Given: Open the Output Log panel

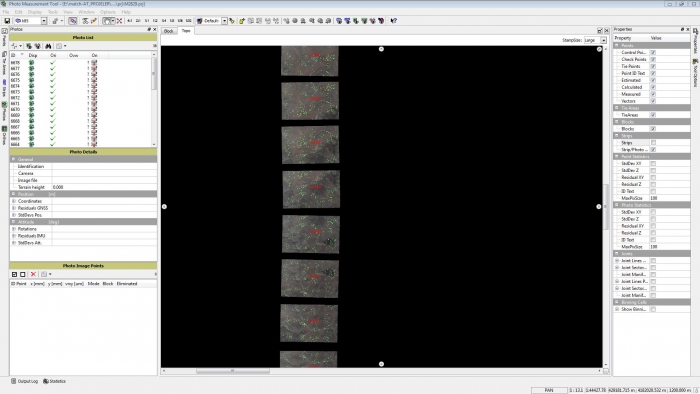Looking at the screenshot, I should [x=25, y=381].
